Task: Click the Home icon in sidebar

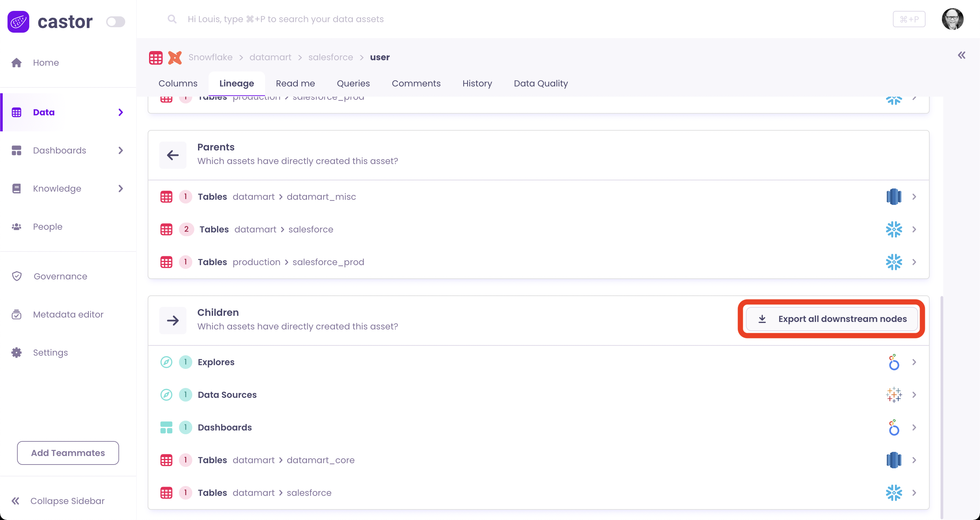Action: tap(16, 63)
